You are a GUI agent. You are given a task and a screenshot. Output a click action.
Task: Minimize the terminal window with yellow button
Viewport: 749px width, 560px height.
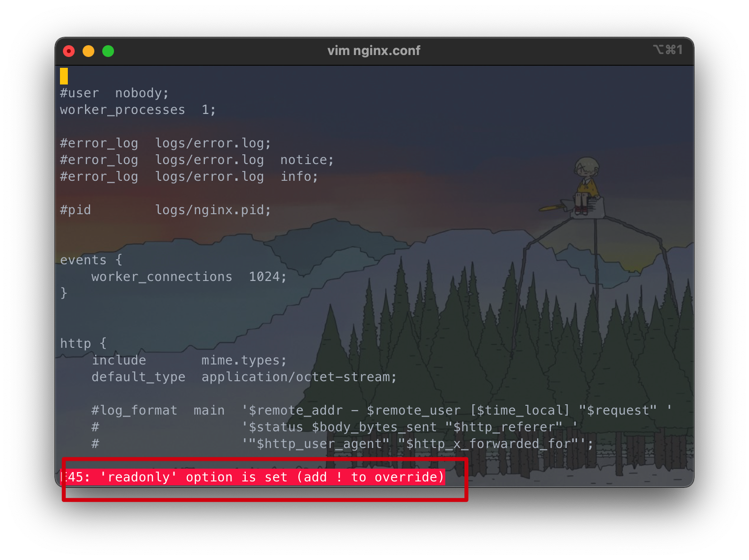(88, 51)
